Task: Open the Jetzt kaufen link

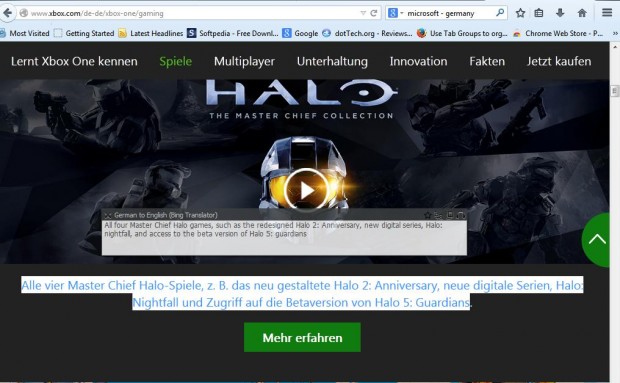Action: pyautogui.click(x=559, y=61)
